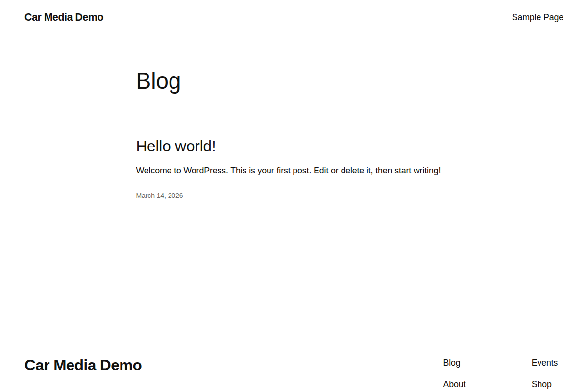Screen dimensions: 588x392
Task: Open the Car Media Demo header site title
Action: (x=64, y=17)
